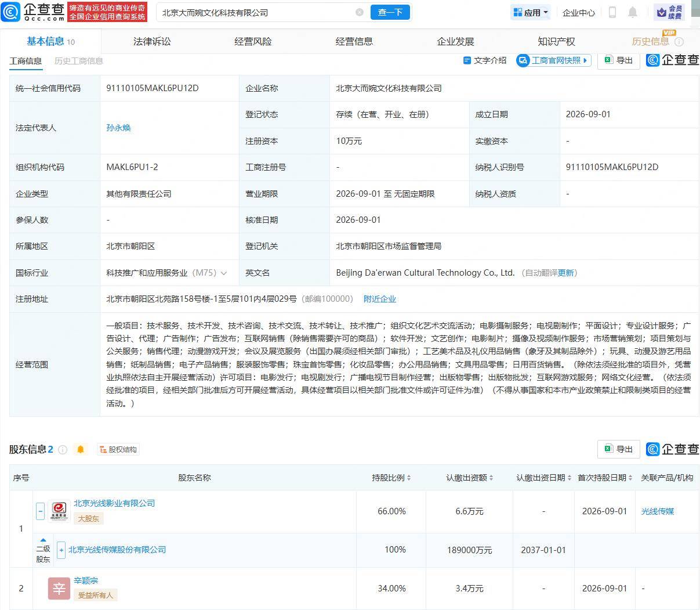
Task: Click the info icon beside 股东信息
Action: (63, 449)
